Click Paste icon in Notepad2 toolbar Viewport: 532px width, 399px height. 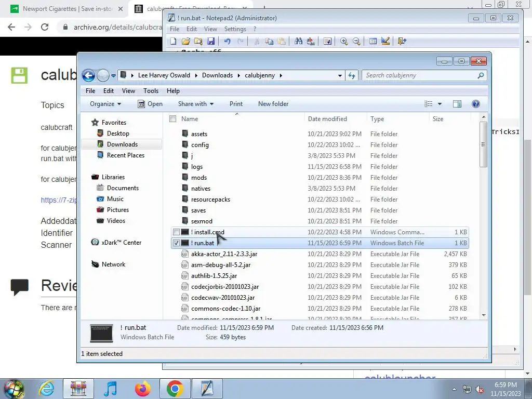tap(282, 41)
